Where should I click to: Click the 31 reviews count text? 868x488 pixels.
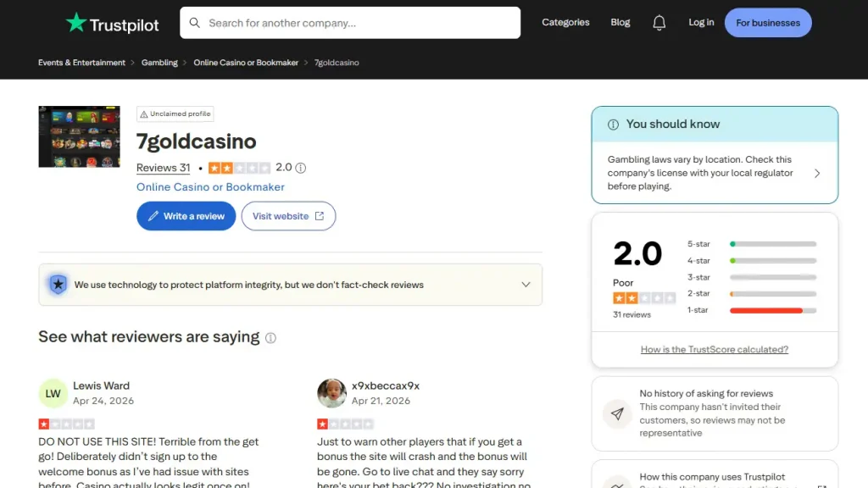(x=632, y=315)
